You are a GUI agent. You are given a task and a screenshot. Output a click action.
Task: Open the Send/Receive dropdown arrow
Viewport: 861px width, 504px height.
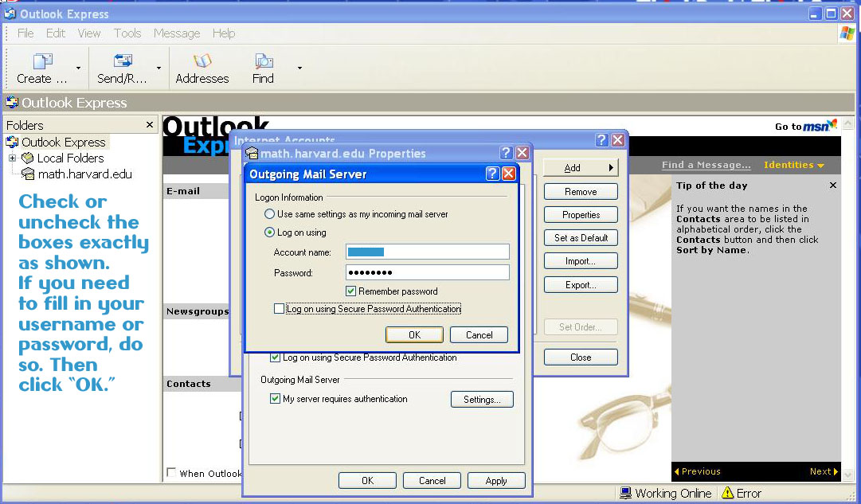click(x=159, y=68)
